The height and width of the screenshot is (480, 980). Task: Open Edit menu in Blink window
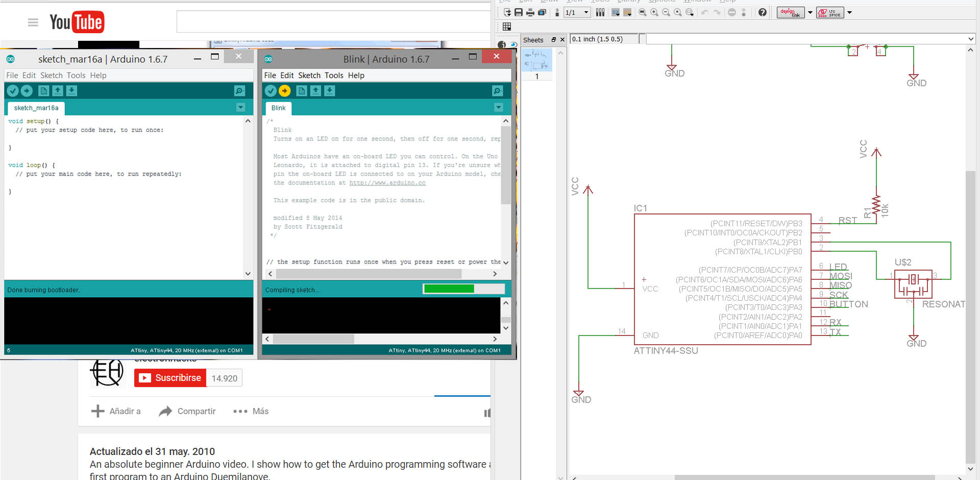coord(287,76)
